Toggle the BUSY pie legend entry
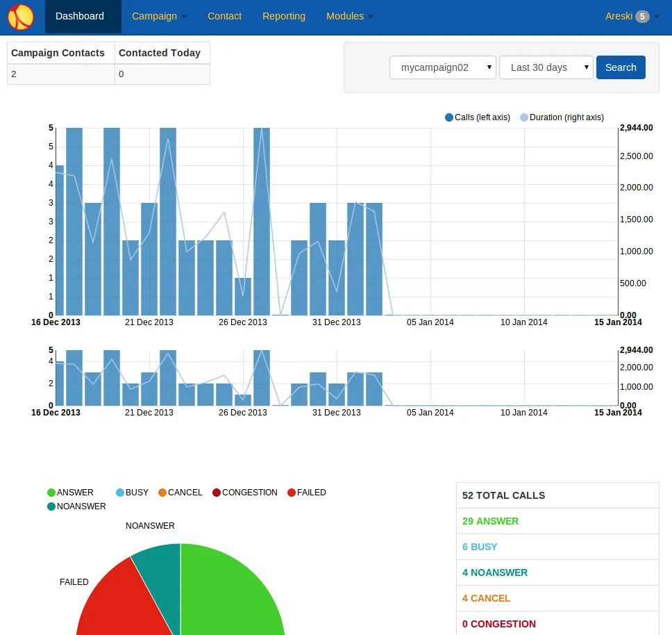Viewport: 672px width, 635px height. [132, 492]
